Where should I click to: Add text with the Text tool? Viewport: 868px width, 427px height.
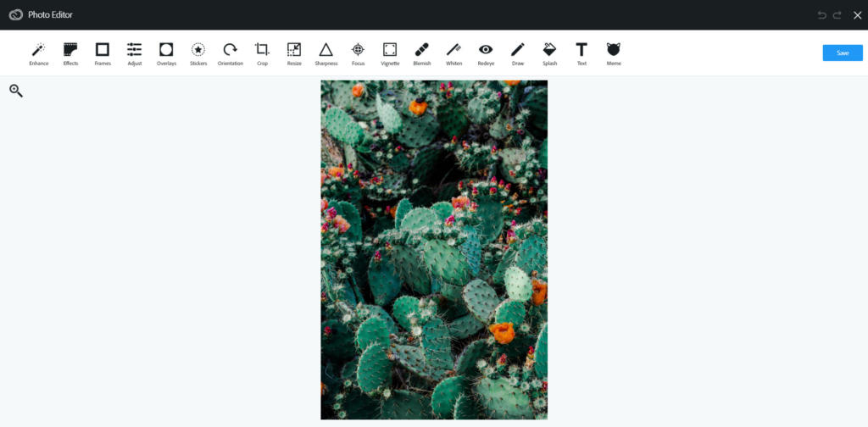click(x=581, y=54)
